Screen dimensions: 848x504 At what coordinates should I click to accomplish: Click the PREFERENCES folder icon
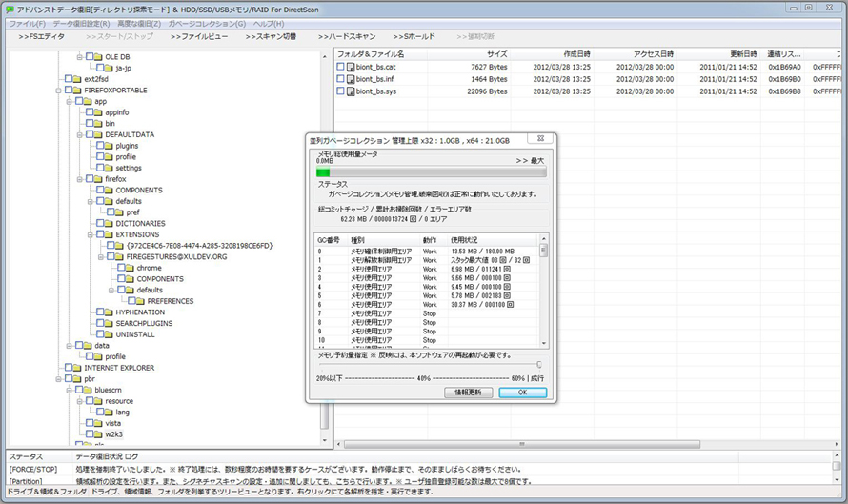pyautogui.click(x=140, y=301)
